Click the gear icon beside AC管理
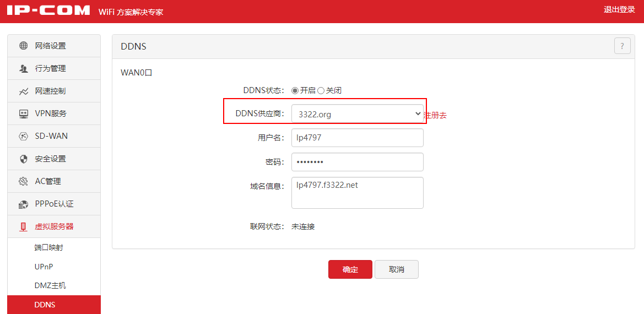Screen dimensions: 644x314 (x=24, y=181)
